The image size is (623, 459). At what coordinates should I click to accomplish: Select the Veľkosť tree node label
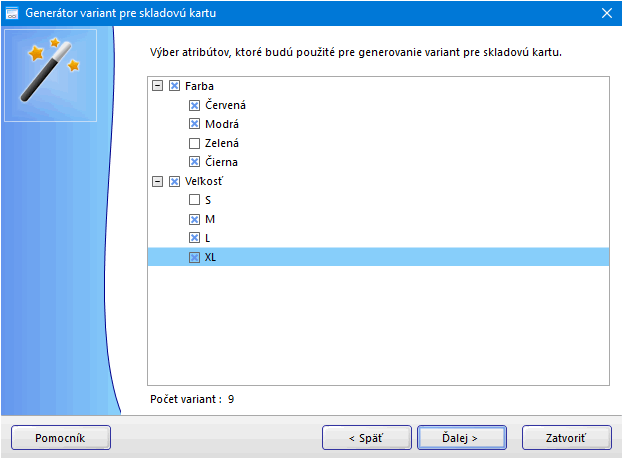(x=206, y=181)
